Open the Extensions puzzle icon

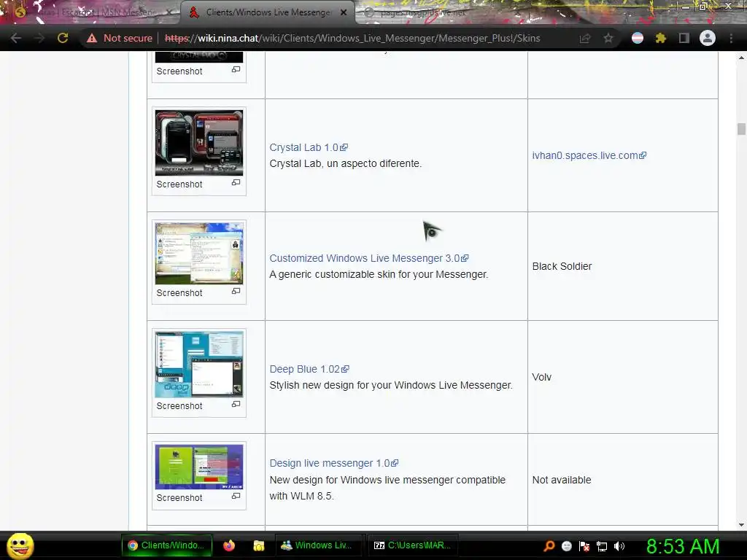pyautogui.click(x=660, y=38)
